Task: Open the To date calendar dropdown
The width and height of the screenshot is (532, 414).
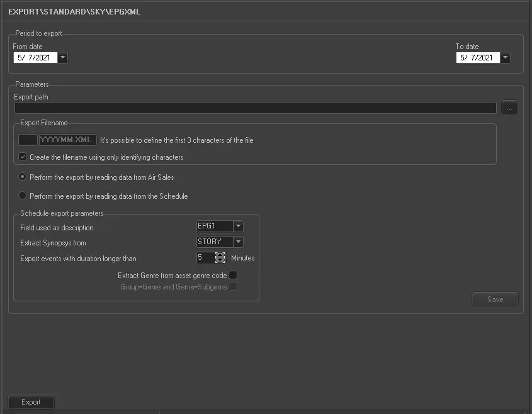Action: click(x=506, y=58)
